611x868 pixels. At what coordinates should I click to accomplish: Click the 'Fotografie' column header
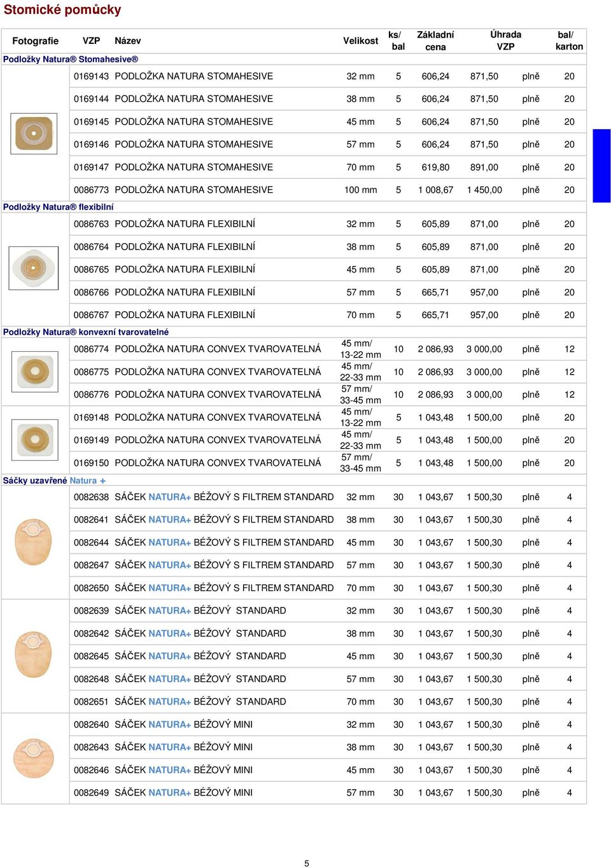coord(36,41)
